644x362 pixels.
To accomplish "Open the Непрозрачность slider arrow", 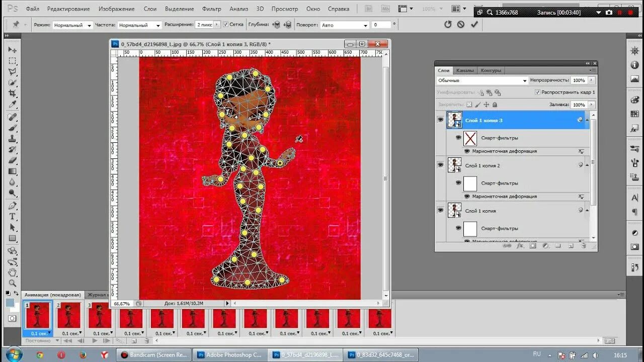I will coord(591,80).
